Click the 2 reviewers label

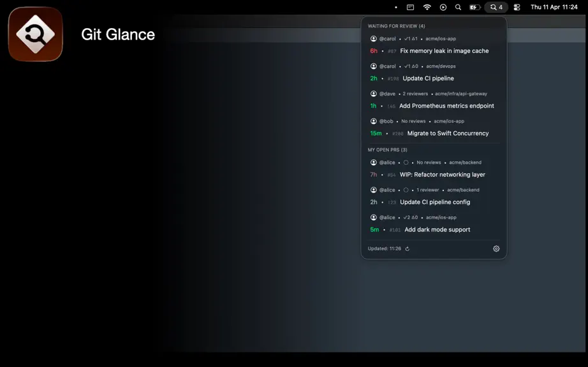(x=415, y=94)
